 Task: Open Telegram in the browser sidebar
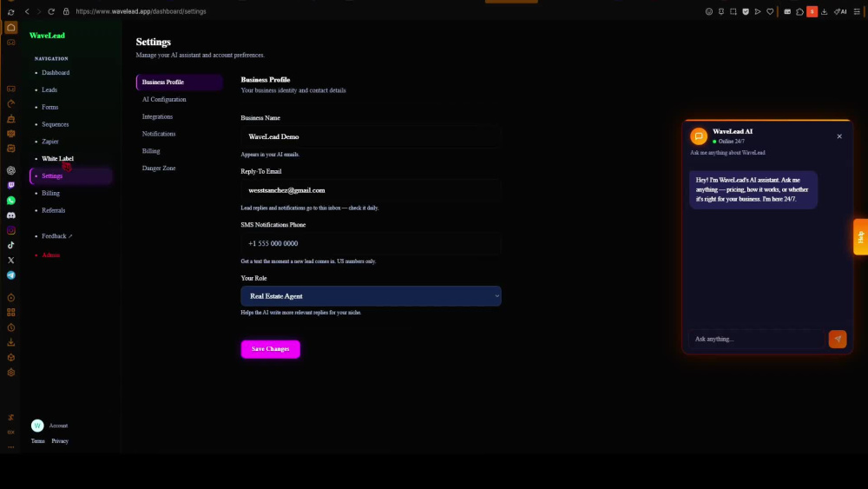[11, 275]
